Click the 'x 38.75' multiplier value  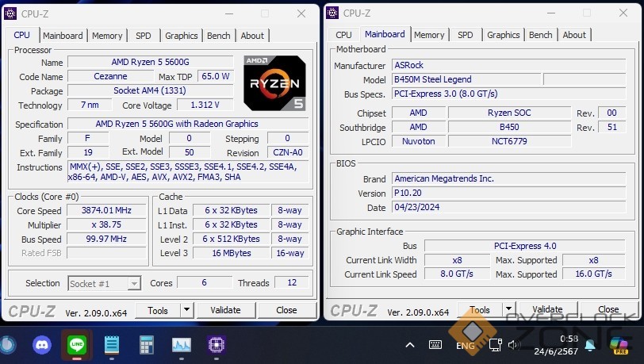coord(106,224)
